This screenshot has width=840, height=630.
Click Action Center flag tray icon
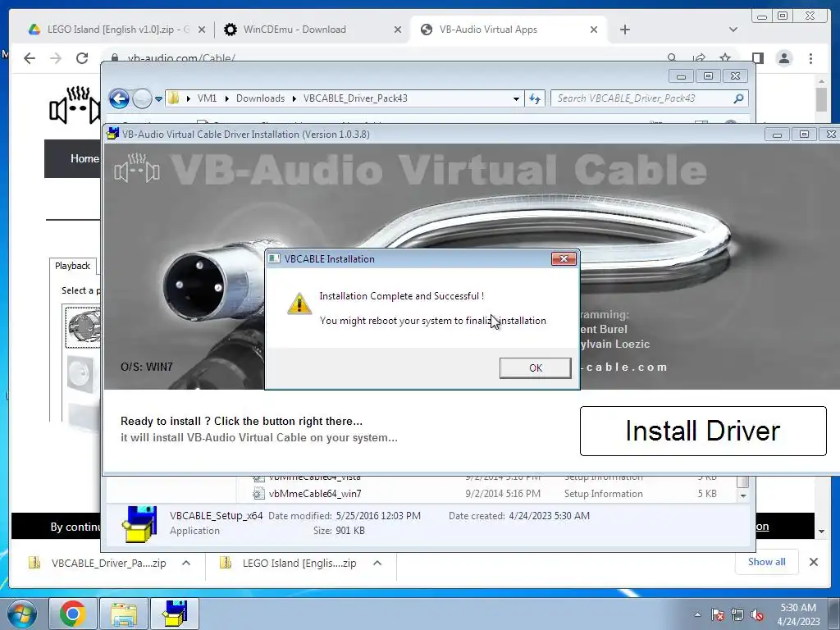pos(718,614)
